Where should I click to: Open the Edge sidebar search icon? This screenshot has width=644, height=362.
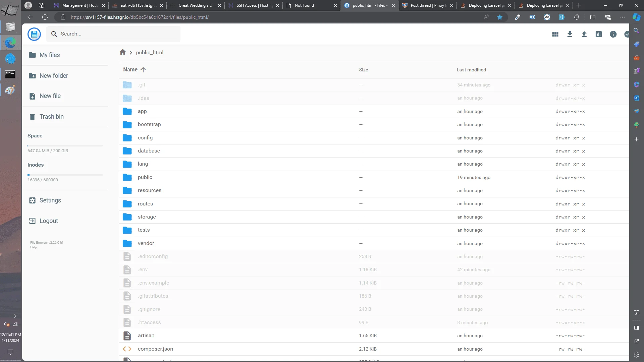click(x=636, y=31)
